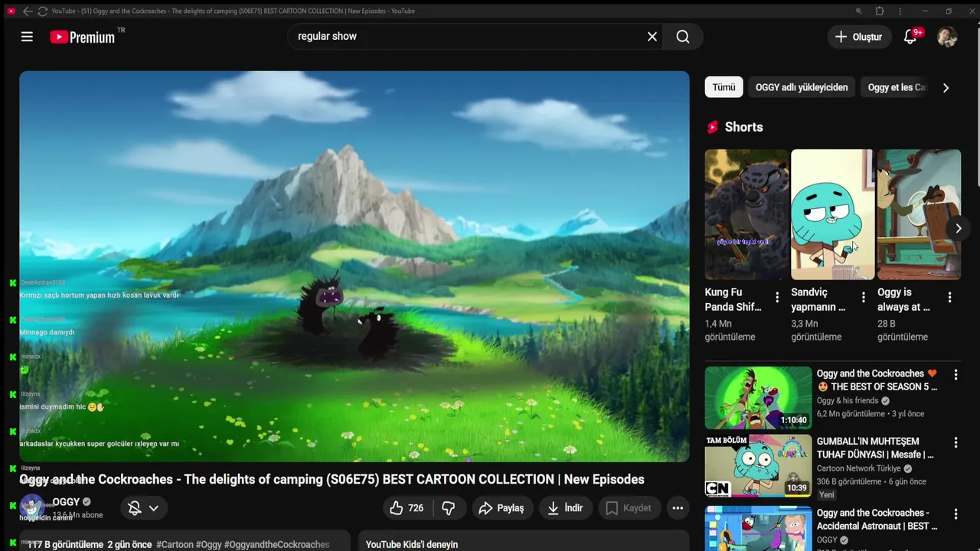980x551 pixels.
Task: Open the notifications bell
Action: coord(910,37)
